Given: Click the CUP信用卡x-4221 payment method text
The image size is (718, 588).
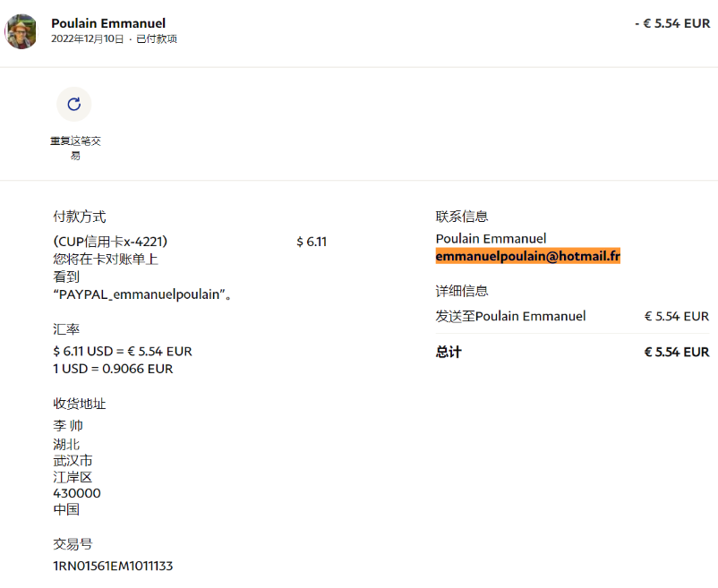Looking at the screenshot, I should (110, 242).
